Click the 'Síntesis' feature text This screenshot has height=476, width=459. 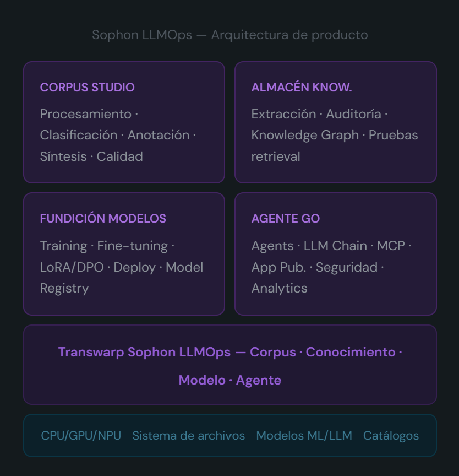[x=63, y=156]
